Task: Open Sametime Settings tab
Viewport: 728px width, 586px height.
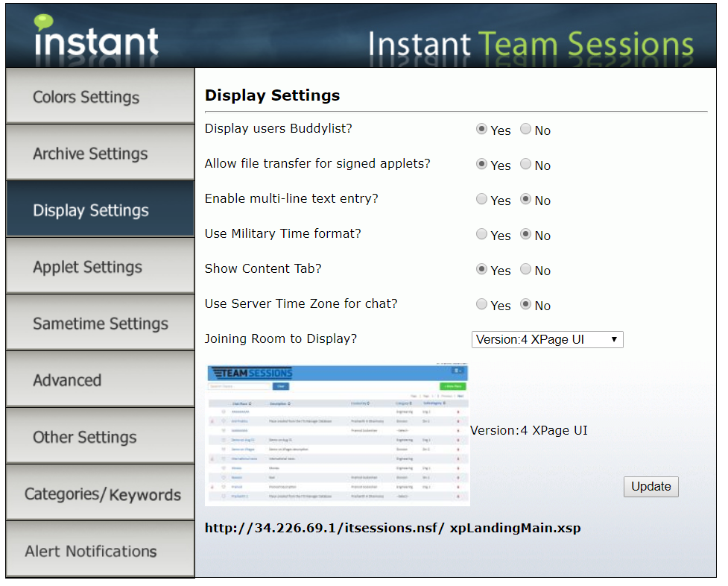Action: pyautogui.click(x=101, y=323)
